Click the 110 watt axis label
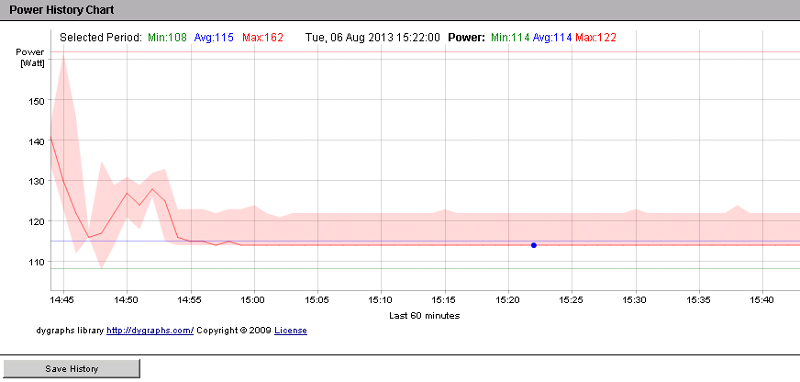800x382 pixels. tap(37, 261)
